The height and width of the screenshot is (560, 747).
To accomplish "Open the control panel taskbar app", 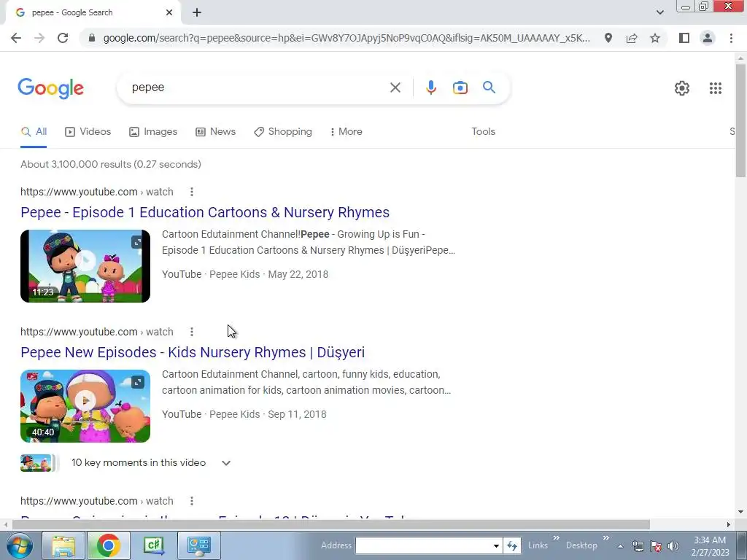I will [199, 545].
